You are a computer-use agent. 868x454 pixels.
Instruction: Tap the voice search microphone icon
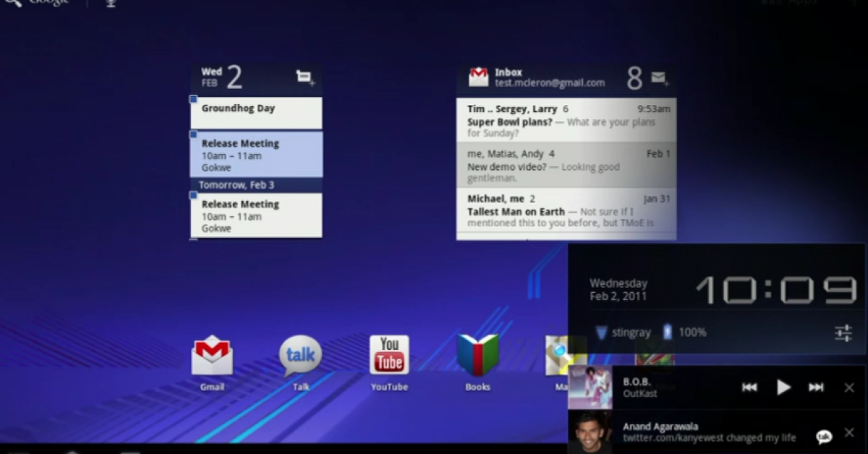(111, 4)
